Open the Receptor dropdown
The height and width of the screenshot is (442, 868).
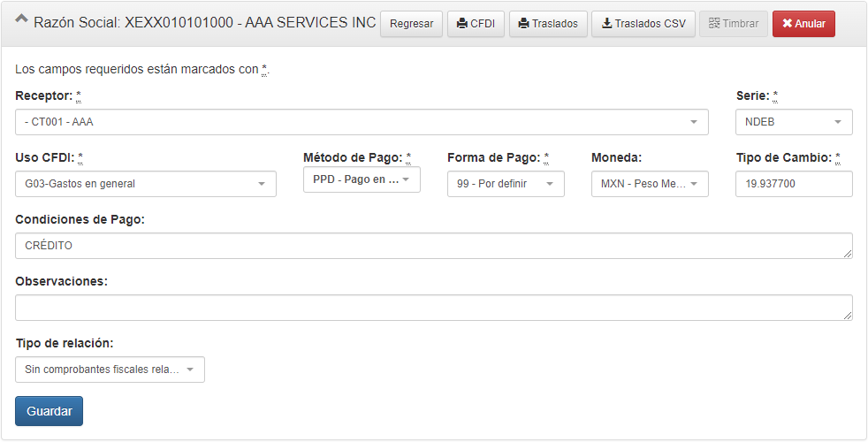[362, 122]
